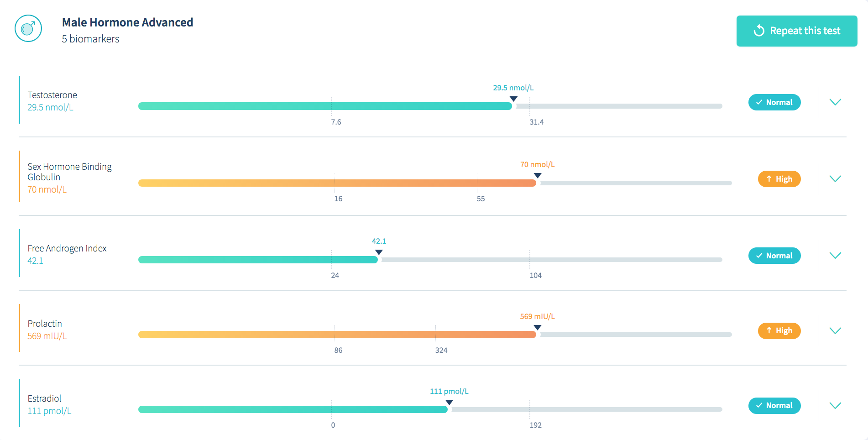
Task: Open the Prolactin row chevron
Action: (x=835, y=331)
